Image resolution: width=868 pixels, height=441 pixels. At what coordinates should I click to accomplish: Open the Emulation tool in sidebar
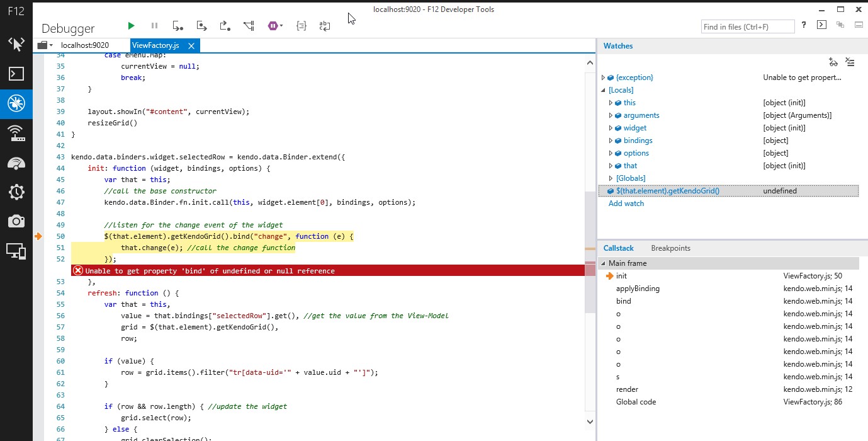click(x=16, y=251)
